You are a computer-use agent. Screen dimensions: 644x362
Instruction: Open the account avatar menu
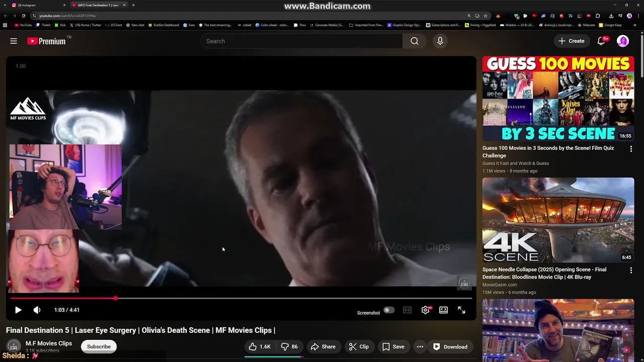[623, 41]
